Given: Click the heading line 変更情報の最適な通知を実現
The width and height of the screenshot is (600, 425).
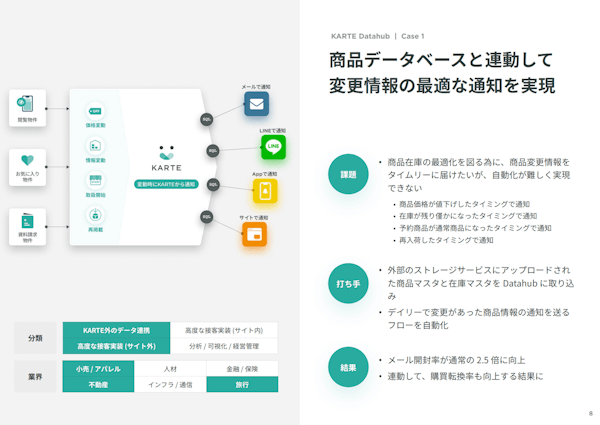Looking at the screenshot, I should [442, 85].
